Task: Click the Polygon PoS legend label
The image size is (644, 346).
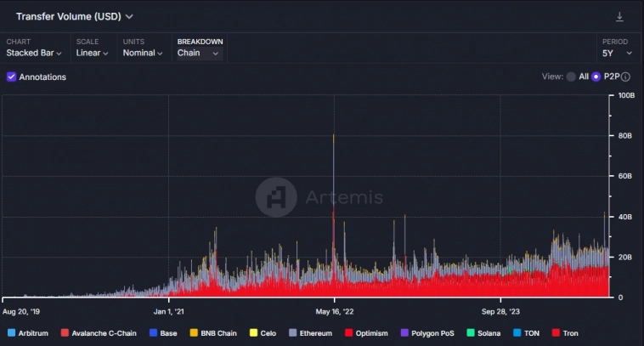Action: [433, 333]
